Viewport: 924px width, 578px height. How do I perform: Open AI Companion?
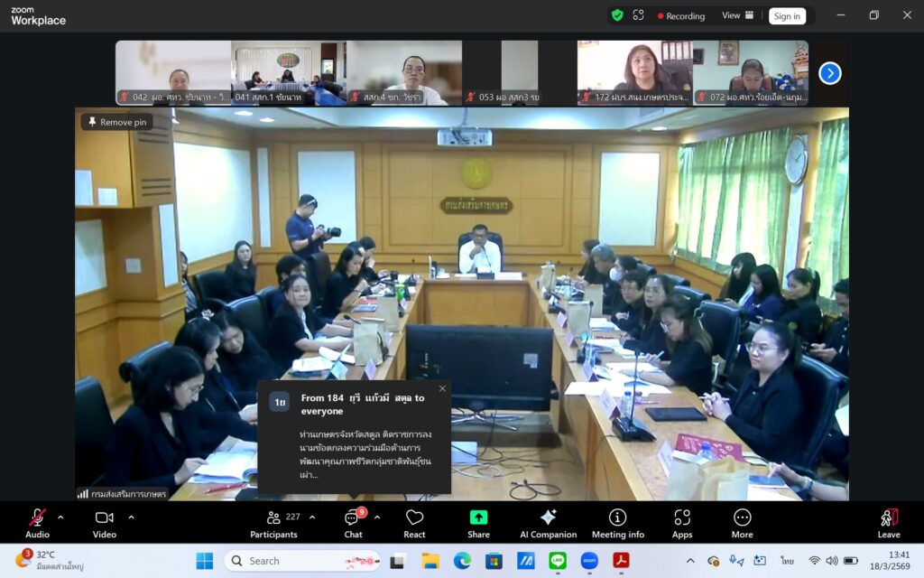(x=548, y=522)
